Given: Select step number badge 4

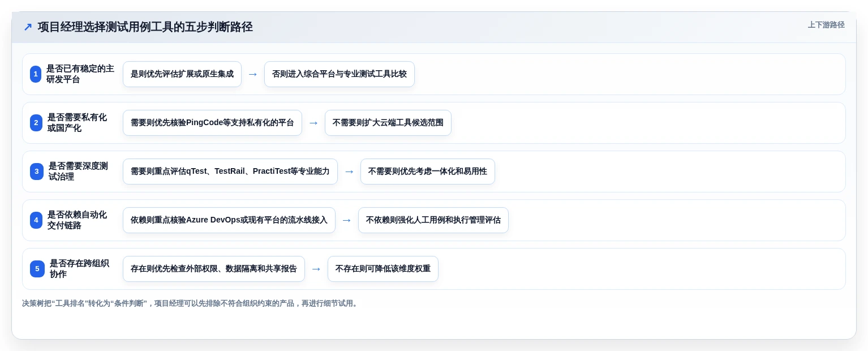Looking at the screenshot, I should pyautogui.click(x=36, y=220).
